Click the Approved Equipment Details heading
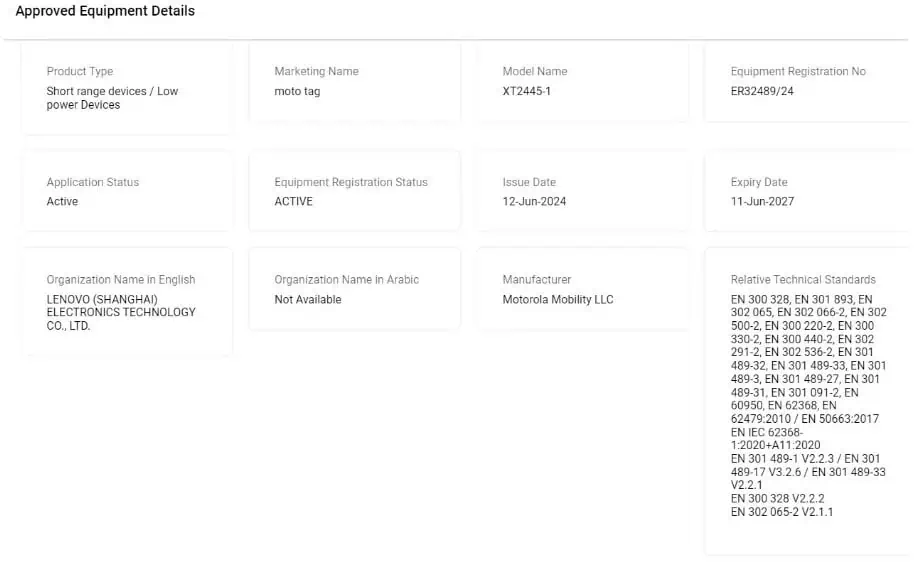Screen dimensions: 915x562 pos(105,11)
